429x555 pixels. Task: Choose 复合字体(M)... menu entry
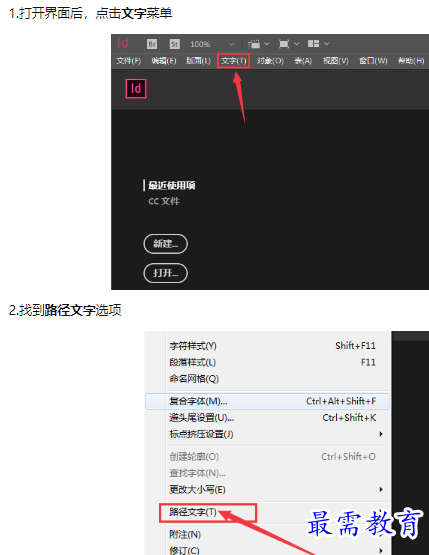tap(267, 401)
